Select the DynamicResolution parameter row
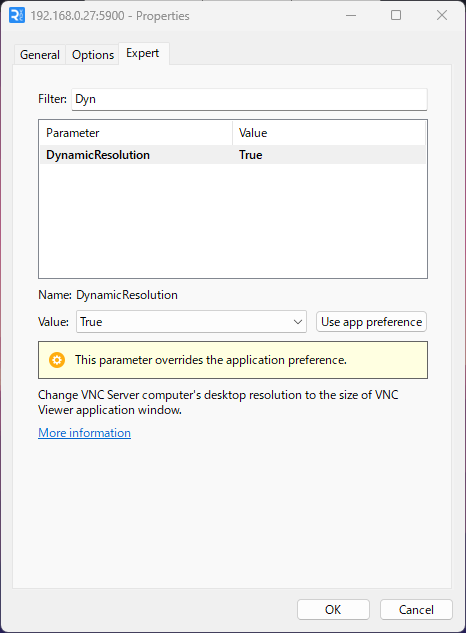466x633 pixels. pos(233,155)
